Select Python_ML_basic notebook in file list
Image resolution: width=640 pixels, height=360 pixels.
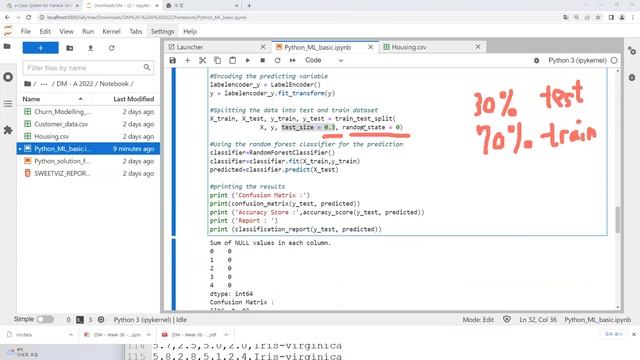coord(88,149)
